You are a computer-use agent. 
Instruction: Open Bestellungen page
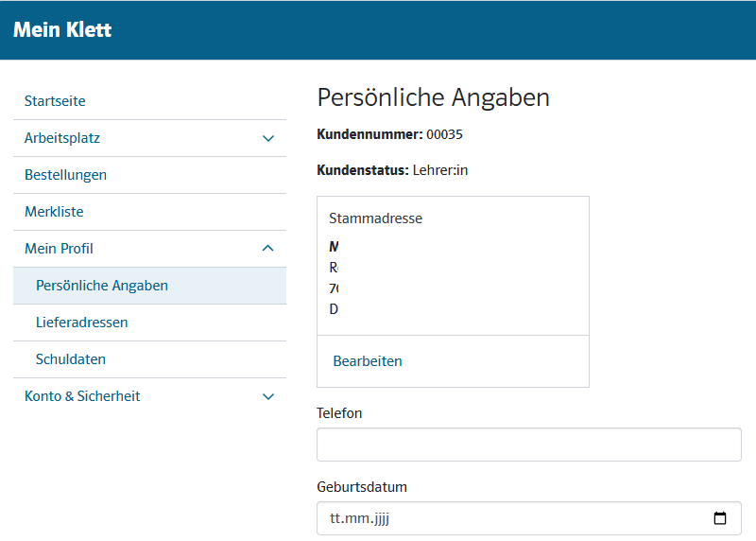coord(65,175)
